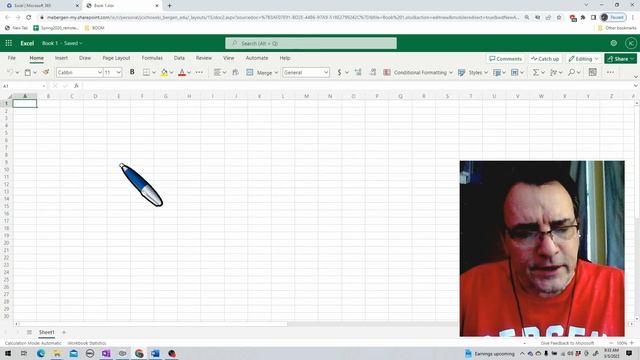Click the Increase Decimal icon
Image resolution: width=640 pixels, height=360 pixels.
(358, 72)
